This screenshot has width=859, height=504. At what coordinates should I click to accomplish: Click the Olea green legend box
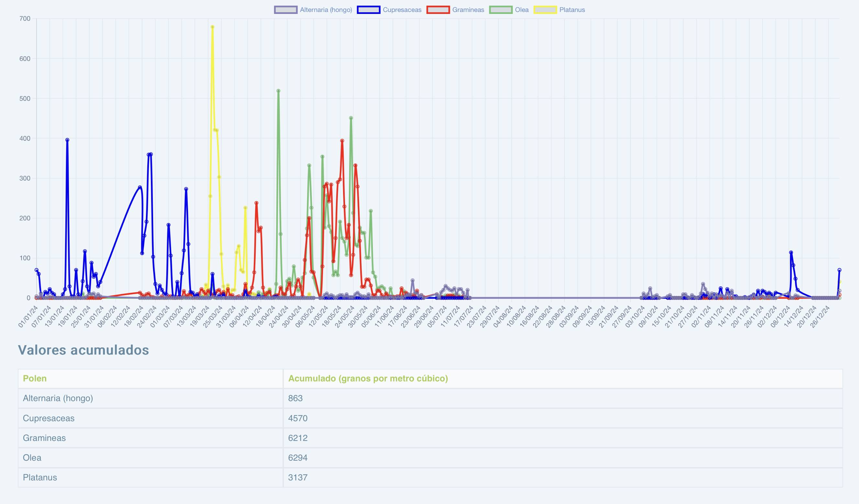pos(501,10)
